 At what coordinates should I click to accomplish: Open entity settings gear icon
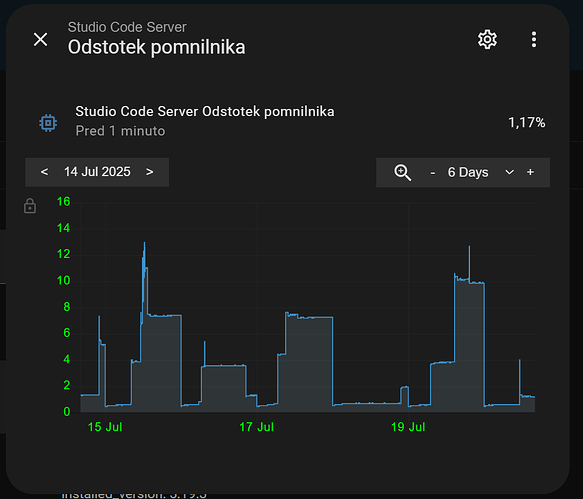pyautogui.click(x=487, y=39)
